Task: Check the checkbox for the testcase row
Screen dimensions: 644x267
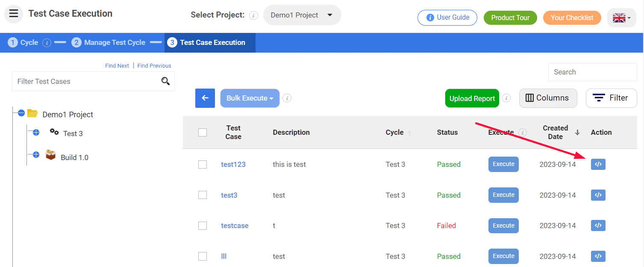Action: [x=203, y=226]
